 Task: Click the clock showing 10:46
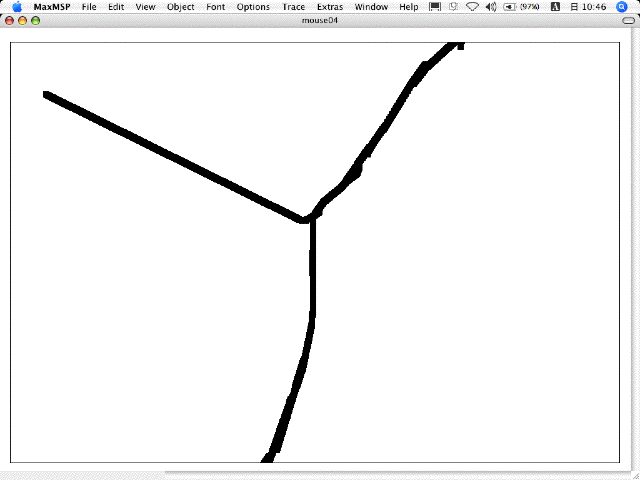pyautogui.click(x=588, y=7)
